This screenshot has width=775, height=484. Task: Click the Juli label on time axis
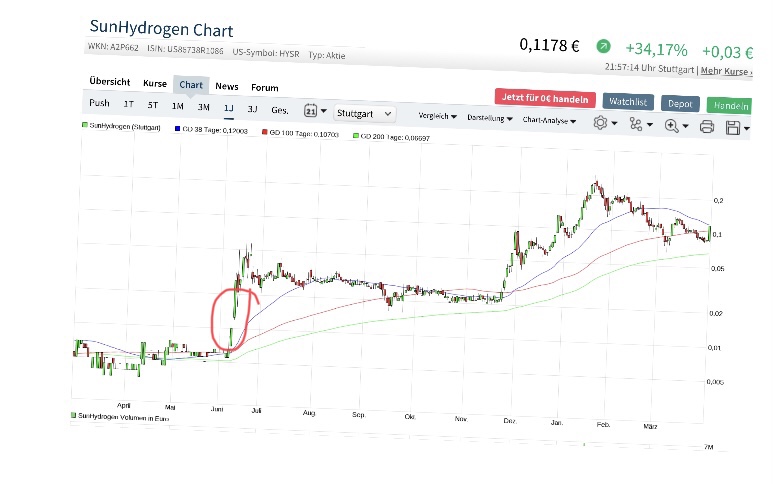click(256, 410)
